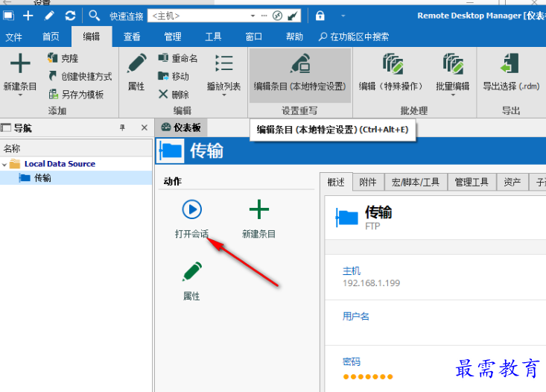
Task: Select the 资产 tab
Action: (x=512, y=183)
